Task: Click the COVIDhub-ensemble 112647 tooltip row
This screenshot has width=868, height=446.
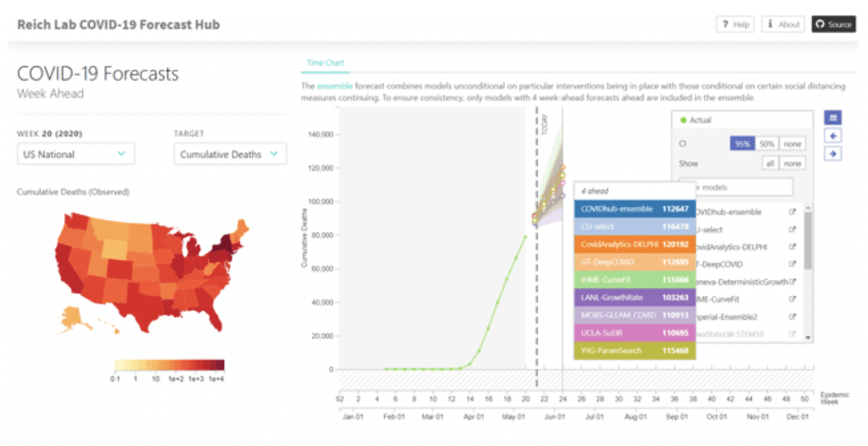Action: [x=635, y=209]
